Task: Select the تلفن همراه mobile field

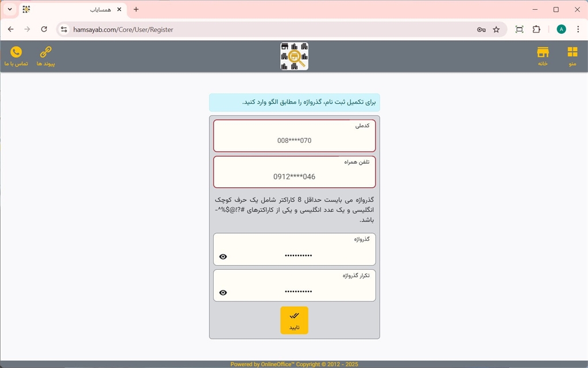Action: tap(294, 176)
